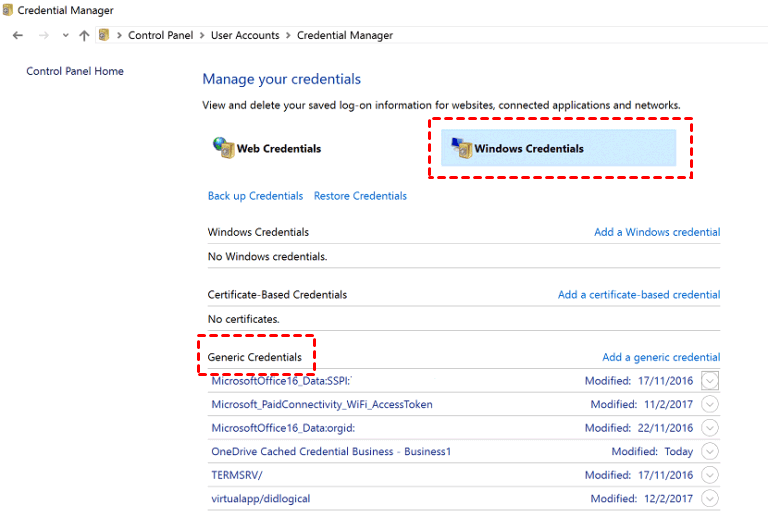Click User Accounts in the breadcrumb path
Image resolution: width=768 pixels, height=529 pixels.
pyautogui.click(x=245, y=35)
